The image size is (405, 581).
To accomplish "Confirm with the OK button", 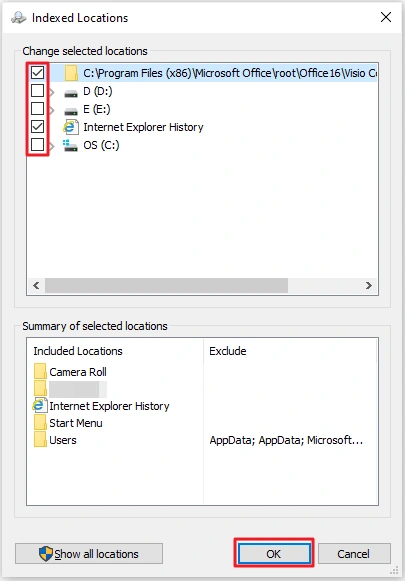I will click(x=274, y=554).
